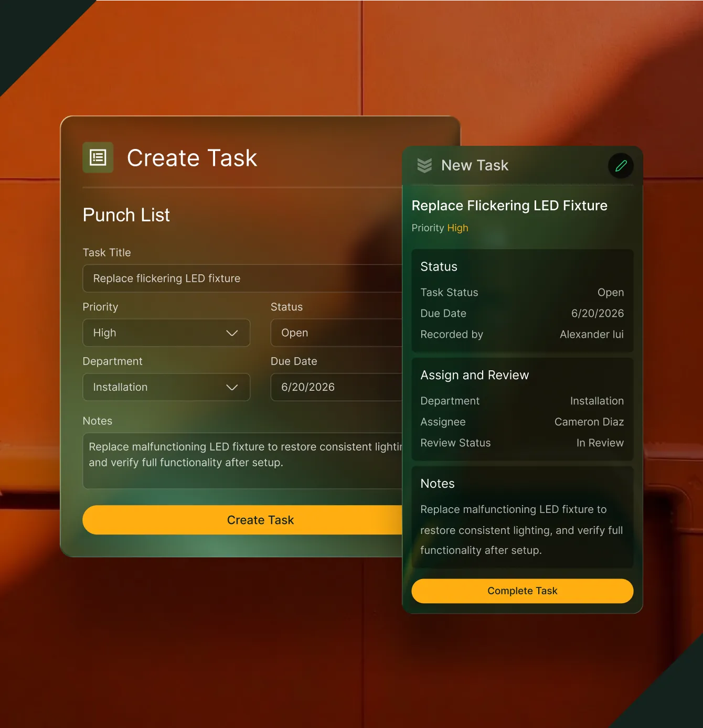The image size is (703, 728).
Task: Click the Task Status value 'Open' on card
Action: tap(611, 293)
